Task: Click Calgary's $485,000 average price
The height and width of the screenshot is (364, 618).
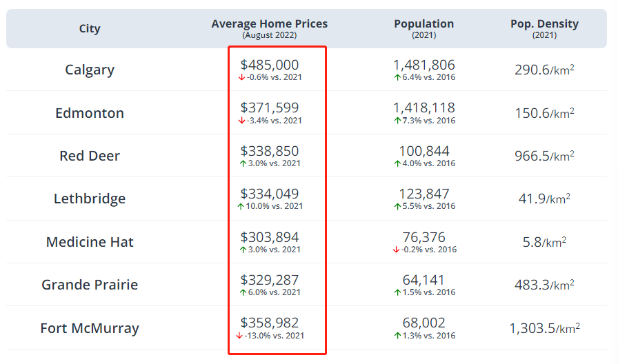Action: [270, 65]
